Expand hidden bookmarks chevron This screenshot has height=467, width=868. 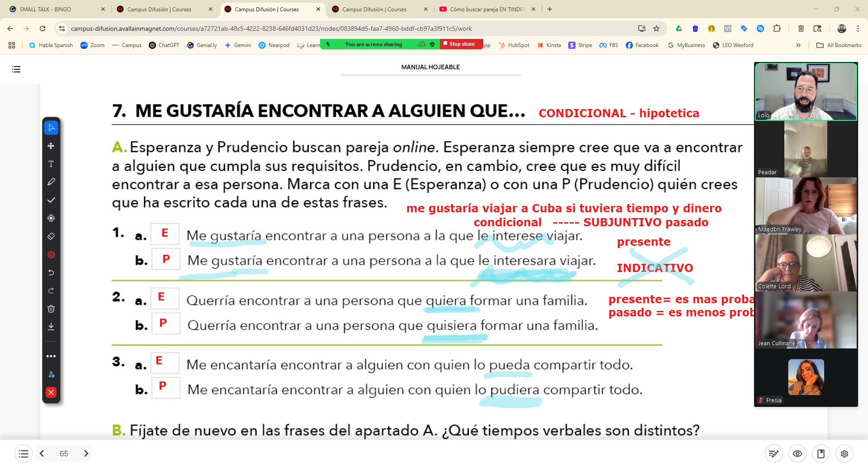[x=798, y=45]
